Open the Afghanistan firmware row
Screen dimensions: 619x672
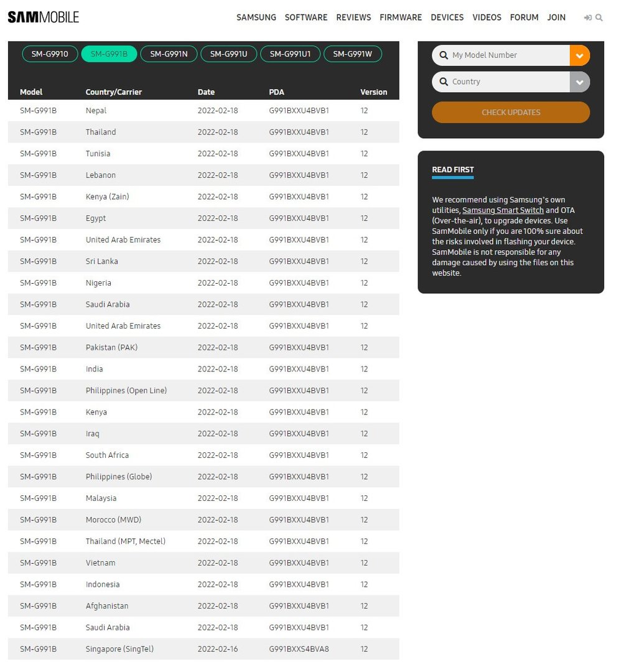(203, 606)
